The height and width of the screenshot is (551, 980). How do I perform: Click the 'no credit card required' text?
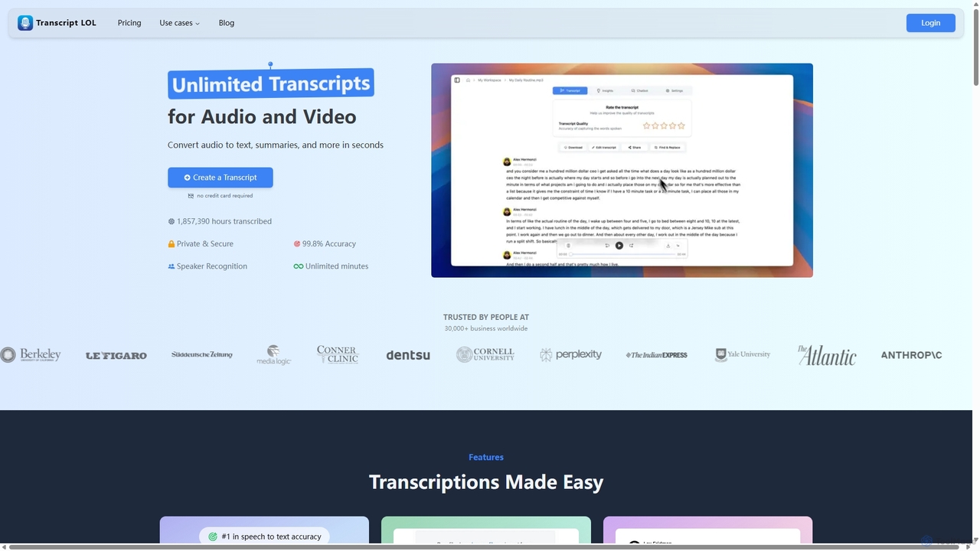(224, 196)
